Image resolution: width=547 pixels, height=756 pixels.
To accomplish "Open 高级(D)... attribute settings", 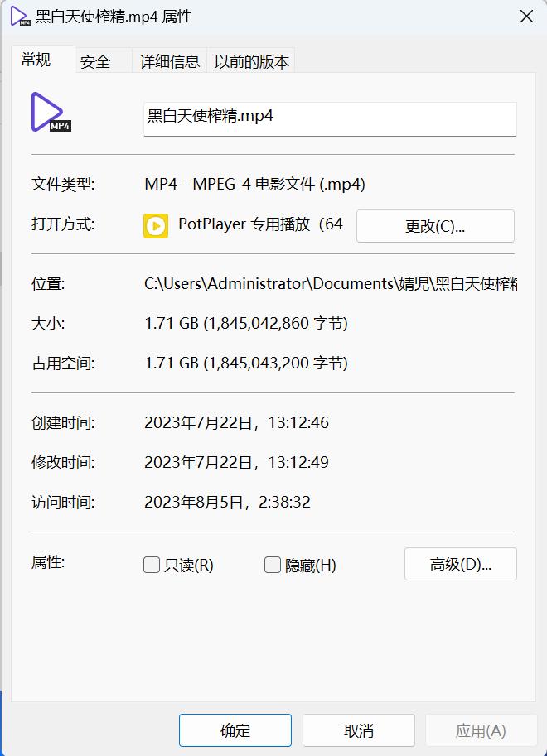I will 460,565.
